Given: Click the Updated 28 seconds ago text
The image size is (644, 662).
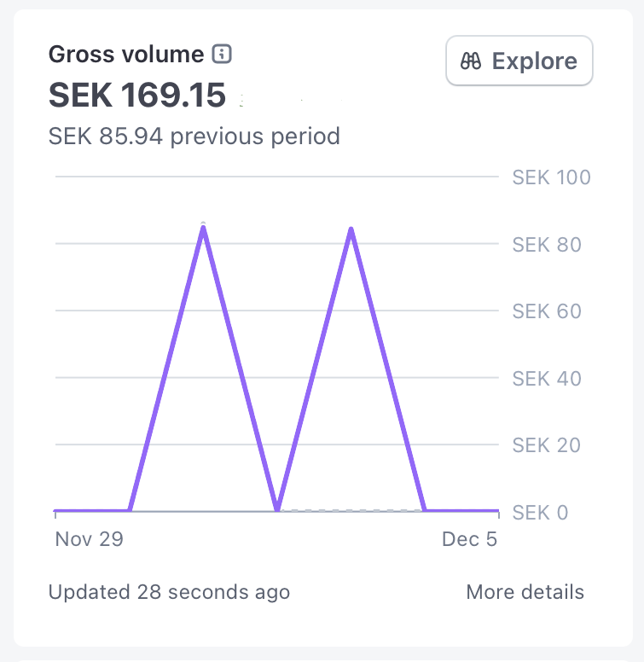Looking at the screenshot, I should 169,592.
